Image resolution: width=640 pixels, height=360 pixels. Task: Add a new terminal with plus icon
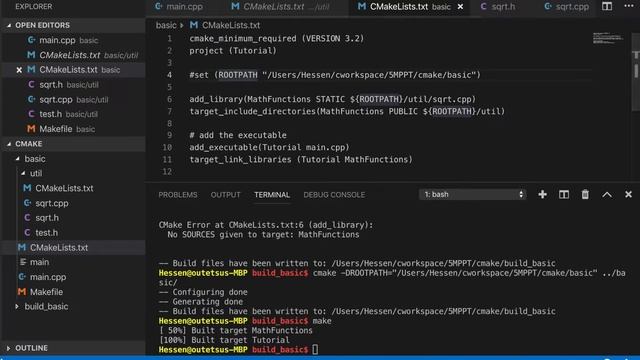pos(542,195)
